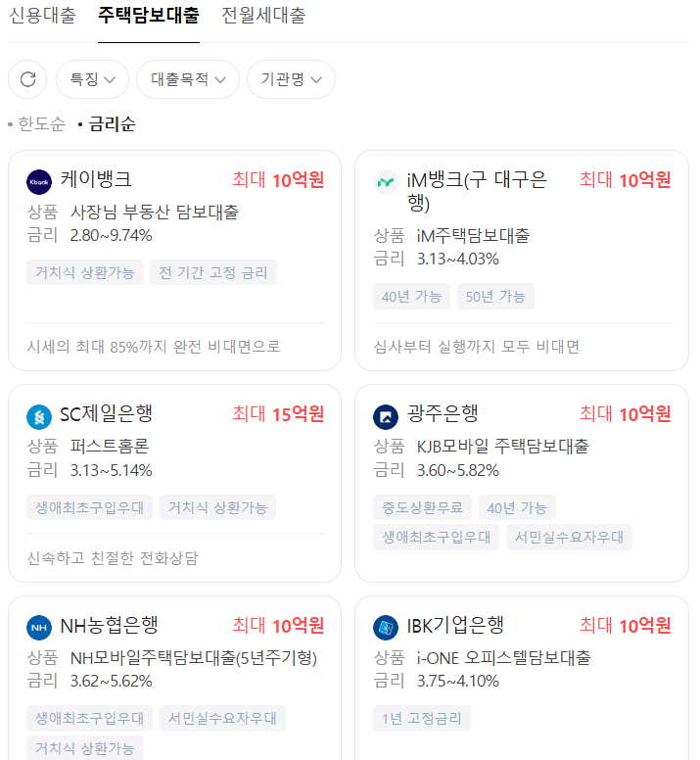Open the 퍼스트홈론 product link
This screenshot has width=700, height=760.
pyautogui.click(x=110, y=447)
